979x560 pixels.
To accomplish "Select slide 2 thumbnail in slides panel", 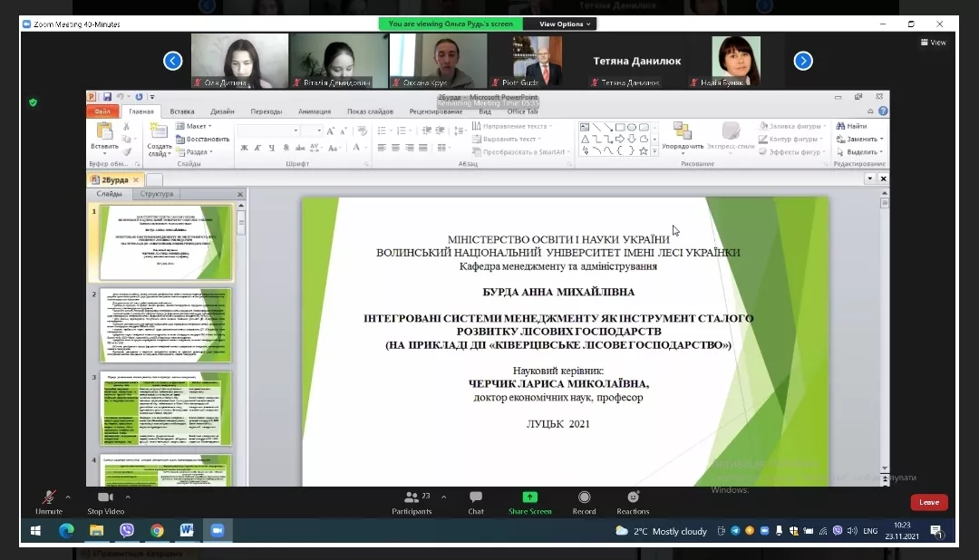I will (x=166, y=325).
